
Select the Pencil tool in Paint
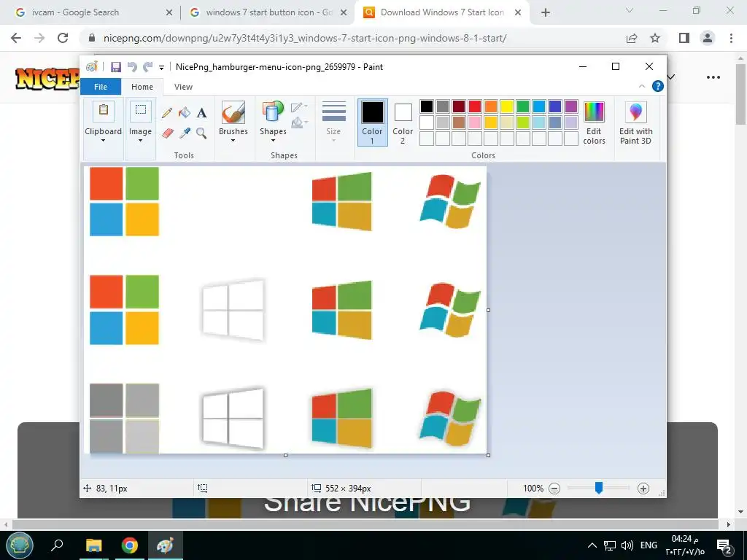(167, 113)
